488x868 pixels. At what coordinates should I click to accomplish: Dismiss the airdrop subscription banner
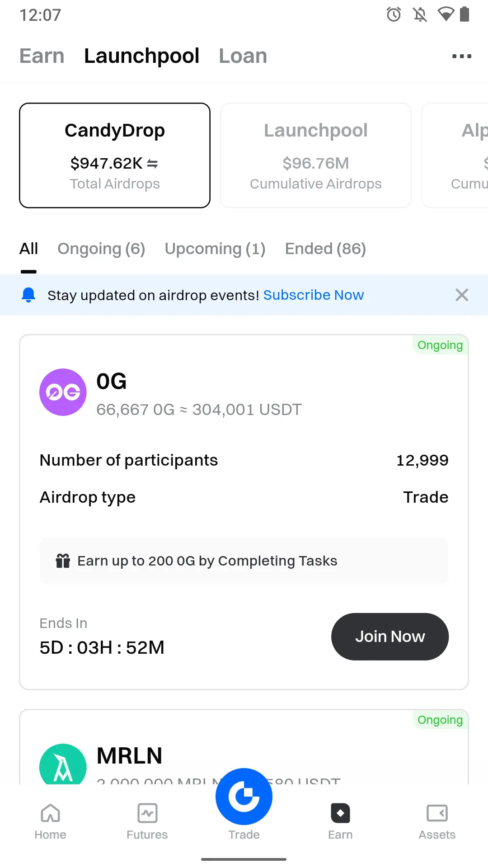[x=462, y=295]
